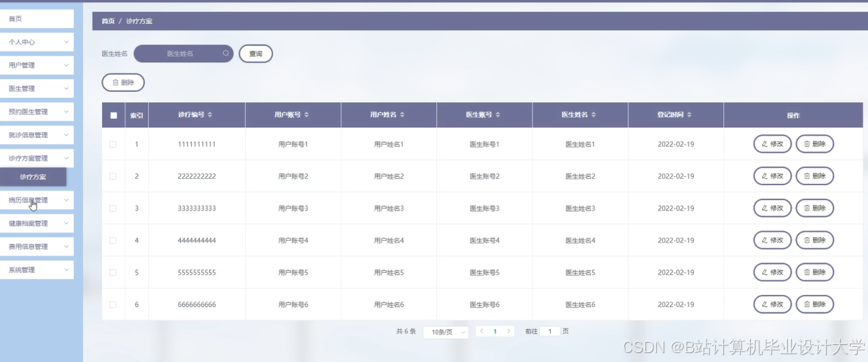Check the checkbox for row 6666666666

(x=113, y=304)
